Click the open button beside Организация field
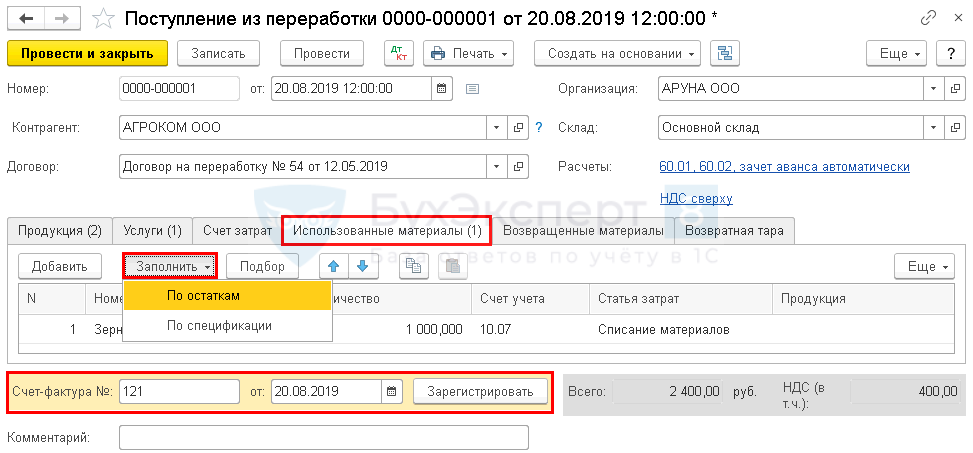973x453 pixels. (x=955, y=89)
